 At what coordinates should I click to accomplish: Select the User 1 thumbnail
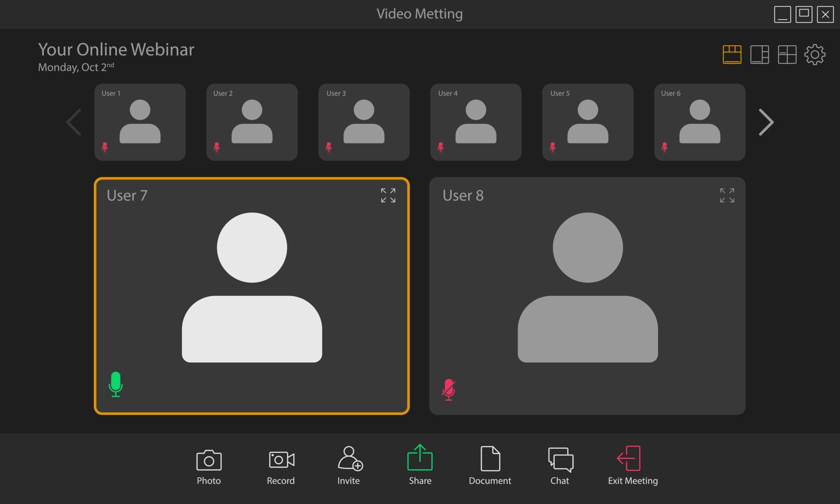tap(140, 122)
